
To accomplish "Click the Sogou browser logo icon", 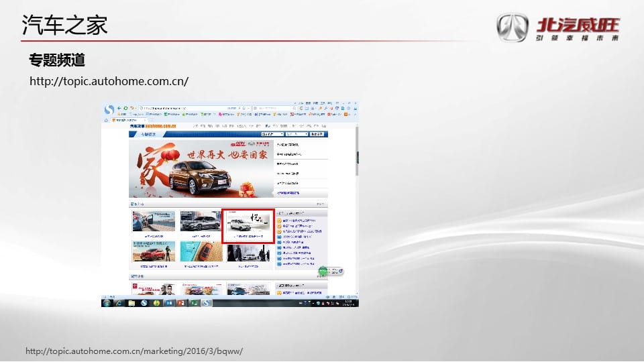I will point(109,109).
